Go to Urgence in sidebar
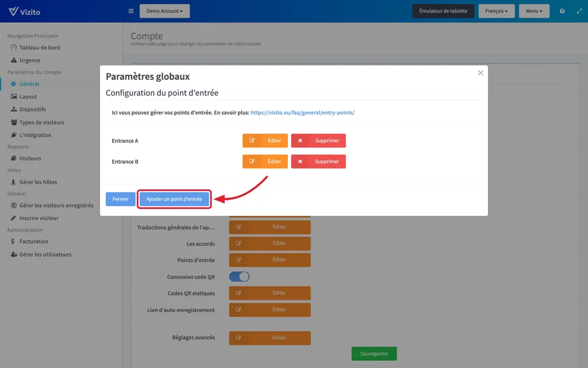The width and height of the screenshot is (588, 368). coord(29,60)
